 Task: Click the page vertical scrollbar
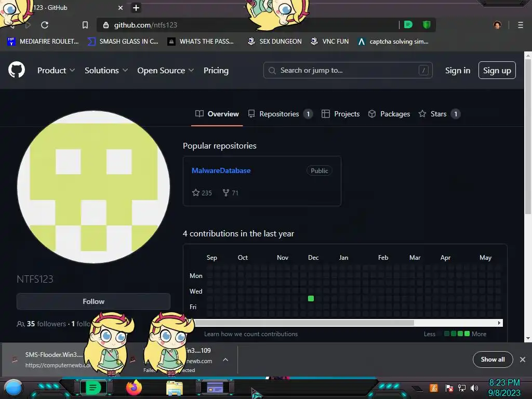[528, 136]
